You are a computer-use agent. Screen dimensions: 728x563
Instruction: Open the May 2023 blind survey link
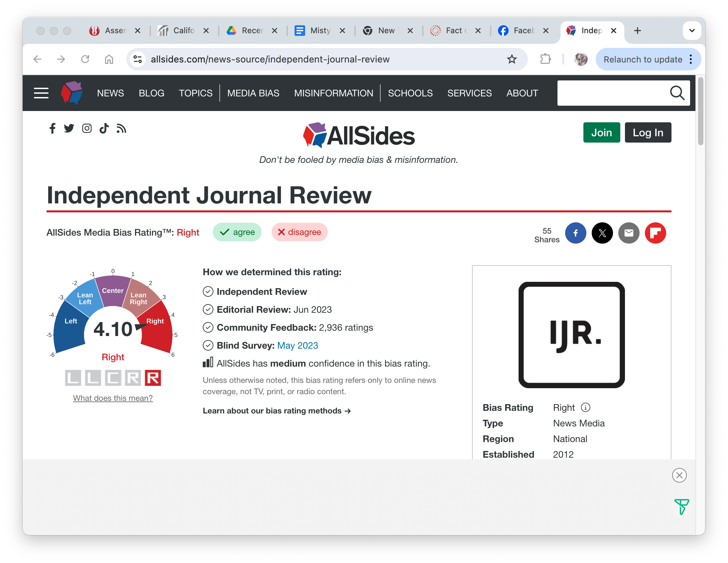pos(297,345)
